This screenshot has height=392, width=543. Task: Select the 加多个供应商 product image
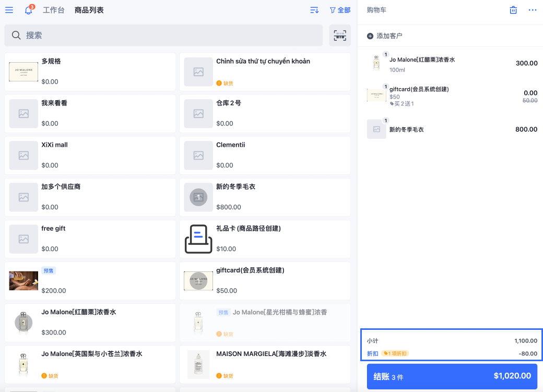[23, 197]
